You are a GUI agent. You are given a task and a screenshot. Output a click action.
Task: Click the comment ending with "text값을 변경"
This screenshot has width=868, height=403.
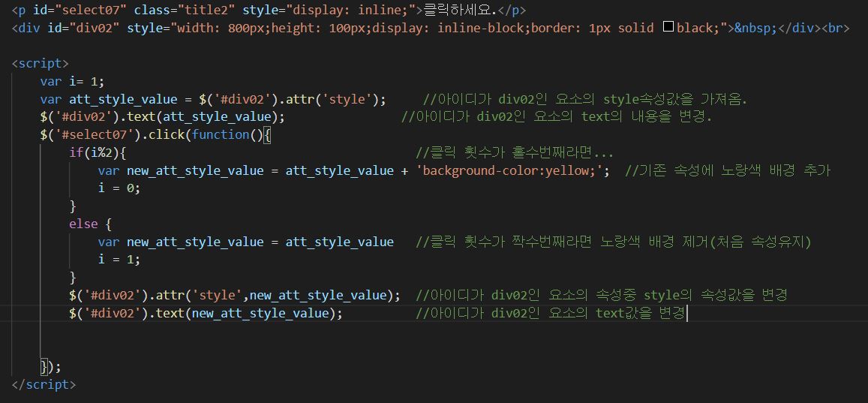(x=551, y=314)
